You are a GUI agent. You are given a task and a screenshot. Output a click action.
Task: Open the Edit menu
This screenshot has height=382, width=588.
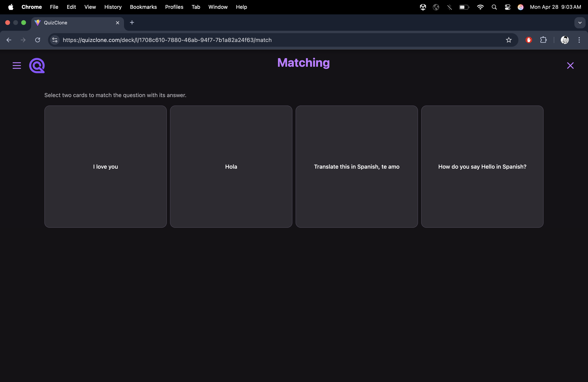pos(71,7)
